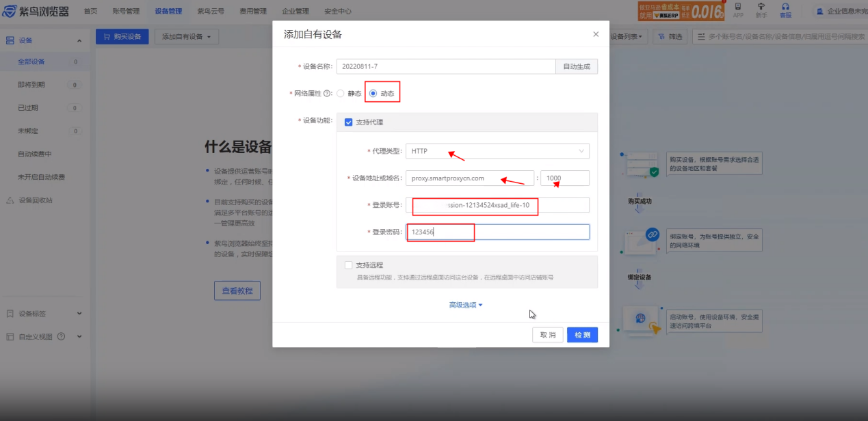Open 客服 customer service headset icon
Screen dimensions: 868x421
tap(785, 7)
